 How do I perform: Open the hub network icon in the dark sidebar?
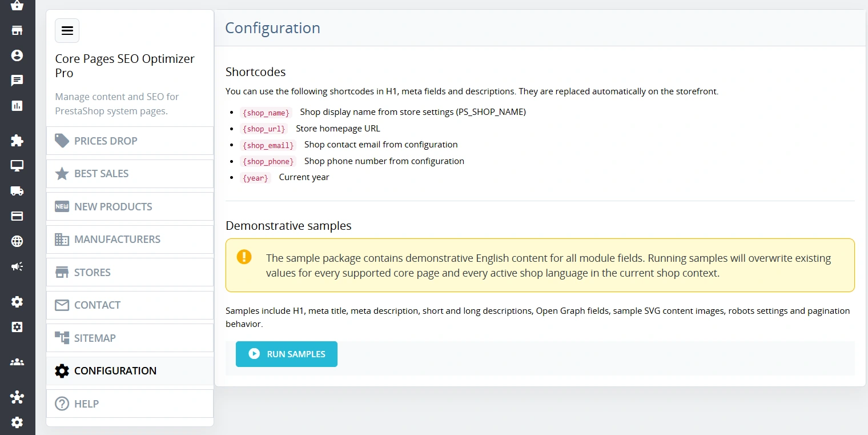coord(17,397)
